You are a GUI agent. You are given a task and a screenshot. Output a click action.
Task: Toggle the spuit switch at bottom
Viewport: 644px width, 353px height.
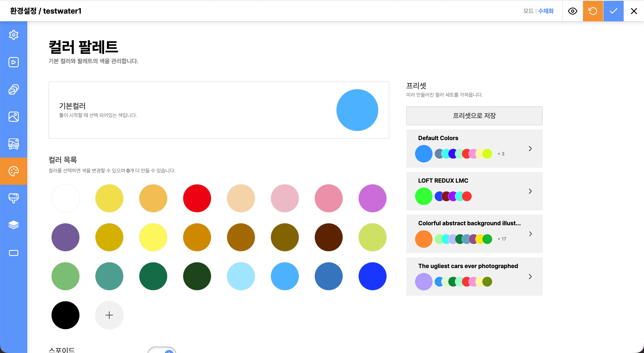(162, 350)
